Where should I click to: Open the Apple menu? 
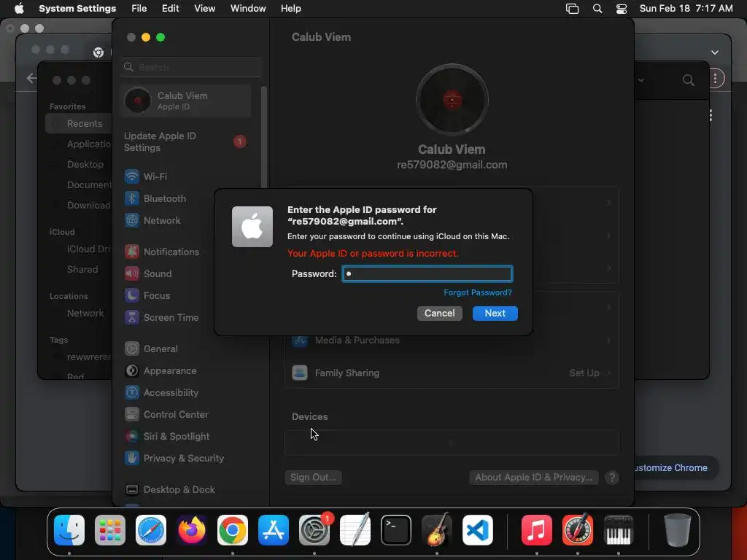tap(19, 9)
